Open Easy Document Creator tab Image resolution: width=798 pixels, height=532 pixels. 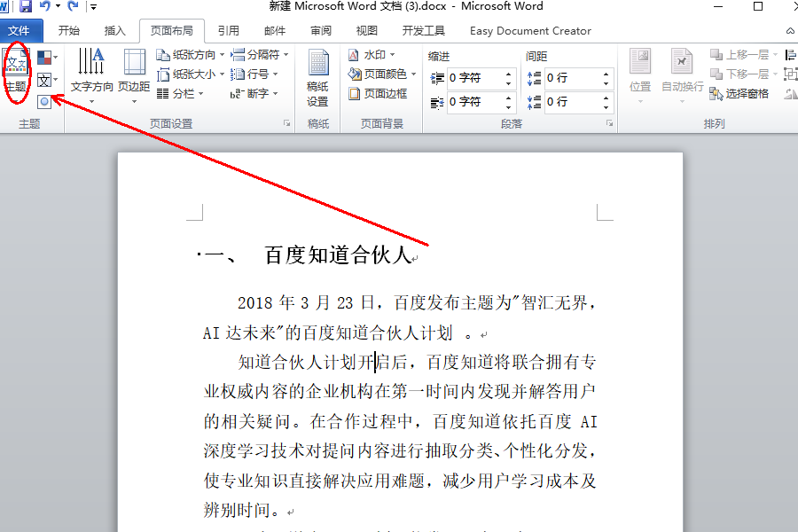pos(530,30)
